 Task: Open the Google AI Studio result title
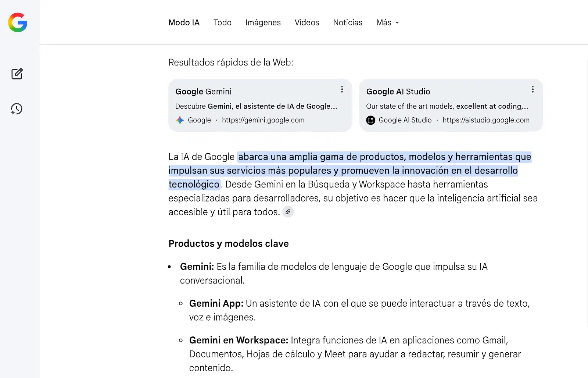pos(398,92)
